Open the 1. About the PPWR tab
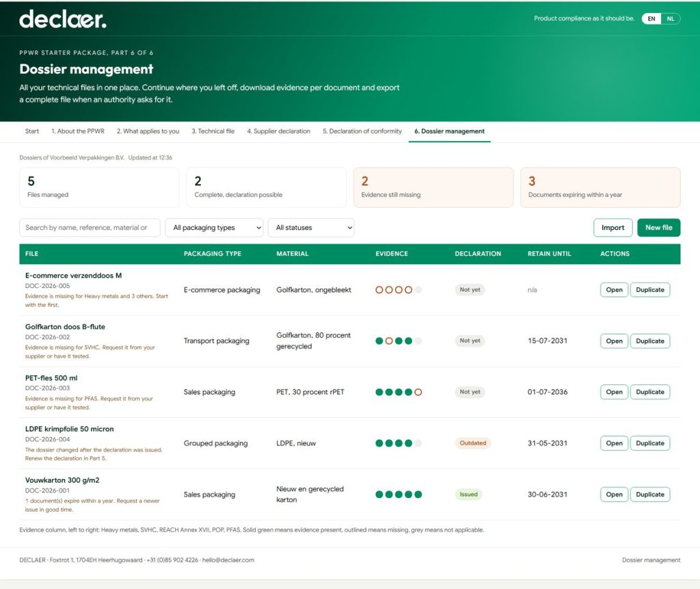This screenshot has height=589, width=700. tap(78, 131)
